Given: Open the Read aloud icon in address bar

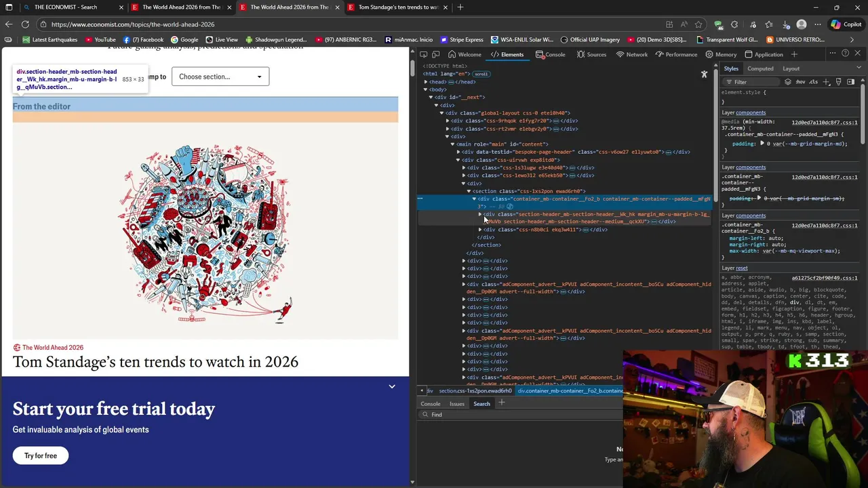Looking at the screenshot, I should (684, 24).
